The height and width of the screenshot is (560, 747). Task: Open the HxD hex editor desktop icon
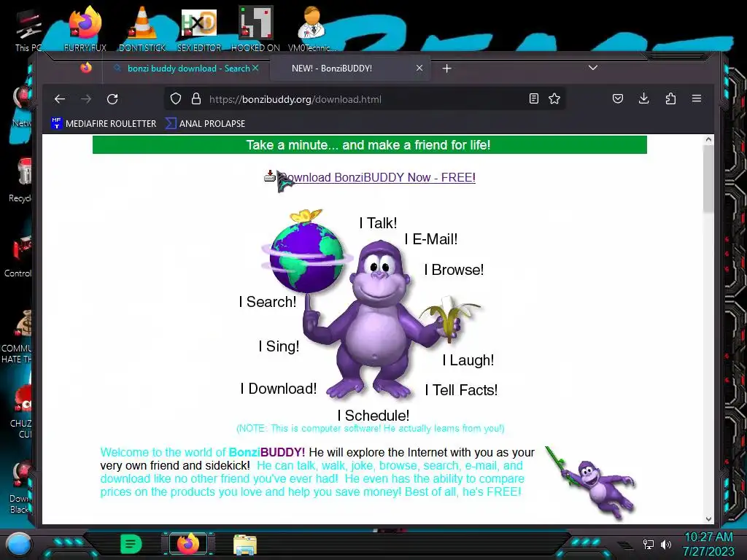(x=198, y=28)
